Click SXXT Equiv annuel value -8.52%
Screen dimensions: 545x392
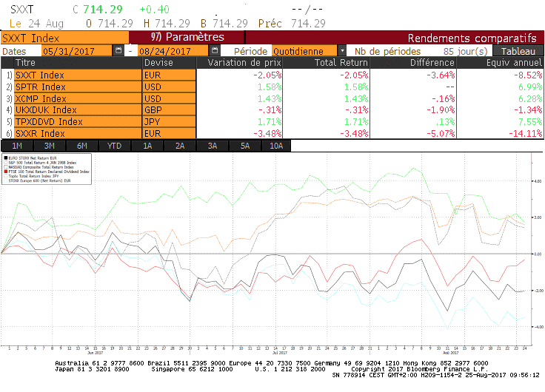[x=528, y=75]
